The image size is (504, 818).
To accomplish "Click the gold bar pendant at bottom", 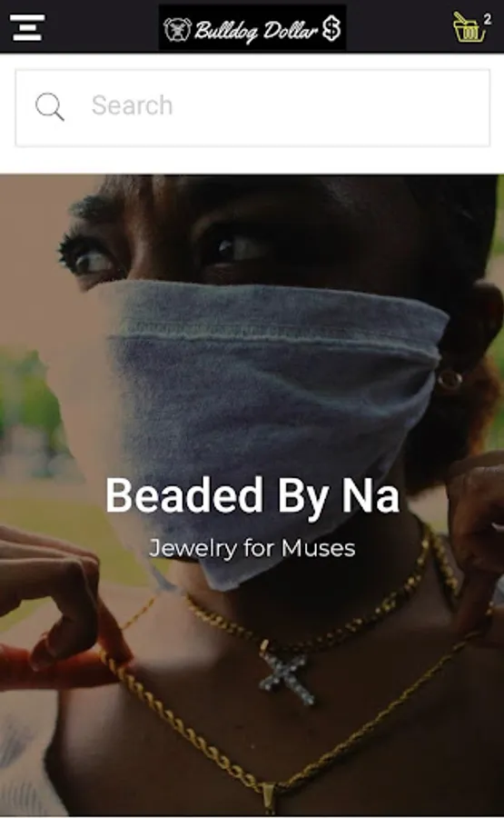I will point(268,798).
